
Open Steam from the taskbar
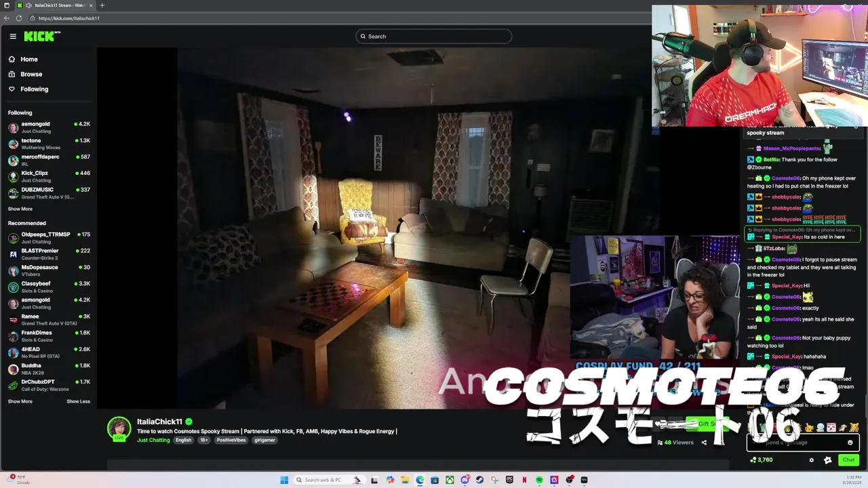coord(479,480)
